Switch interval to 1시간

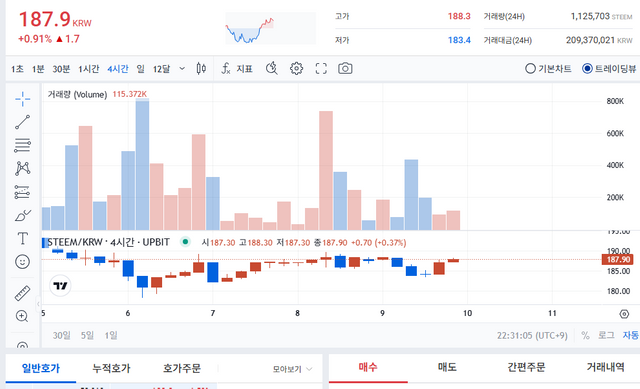click(89, 69)
